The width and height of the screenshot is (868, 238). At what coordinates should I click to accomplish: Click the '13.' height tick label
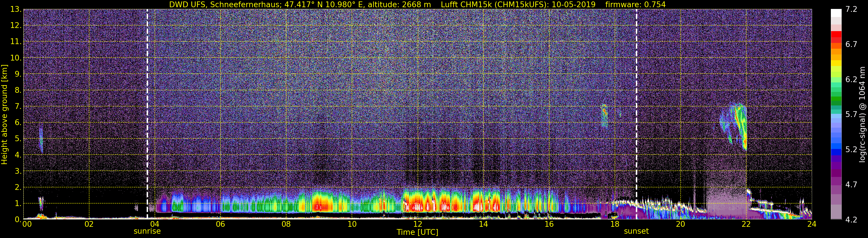click(x=16, y=9)
